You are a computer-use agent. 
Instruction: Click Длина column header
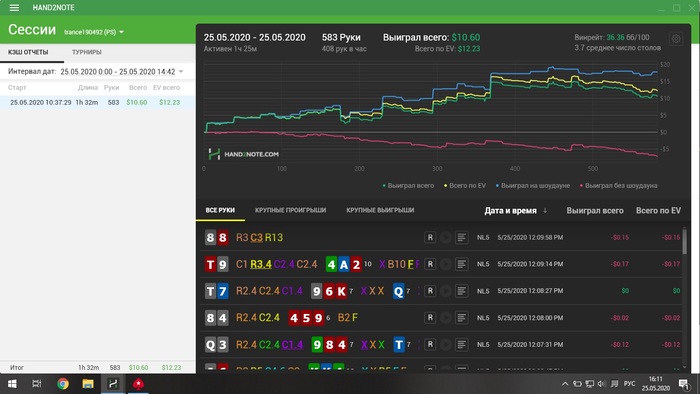pos(88,87)
